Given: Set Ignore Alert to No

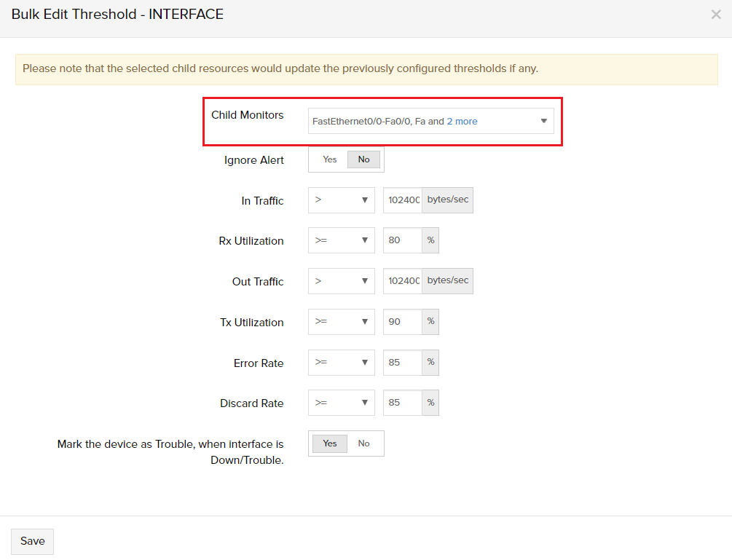Looking at the screenshot, I should coord(363,159).
